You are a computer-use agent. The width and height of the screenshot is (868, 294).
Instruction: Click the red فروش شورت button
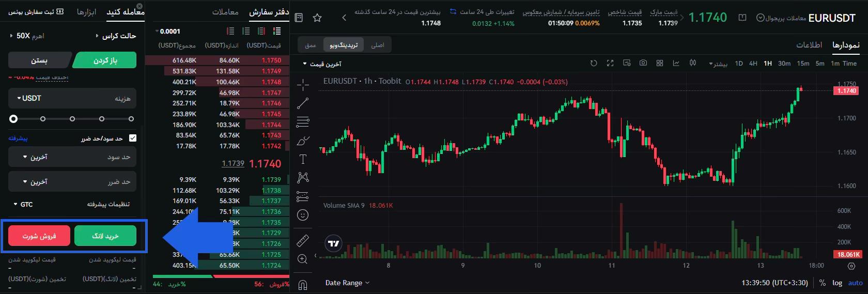pos(39,236)
